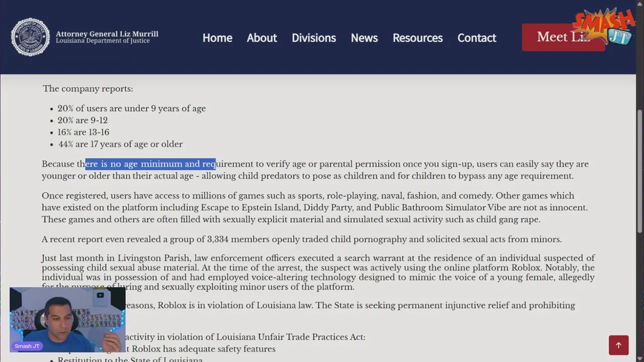Click the bullet '20% are 9-12'

(83, 121)
